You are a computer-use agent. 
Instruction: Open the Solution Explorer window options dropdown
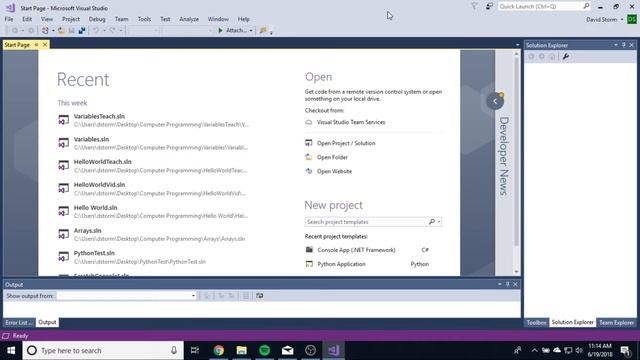pos(616,45)
